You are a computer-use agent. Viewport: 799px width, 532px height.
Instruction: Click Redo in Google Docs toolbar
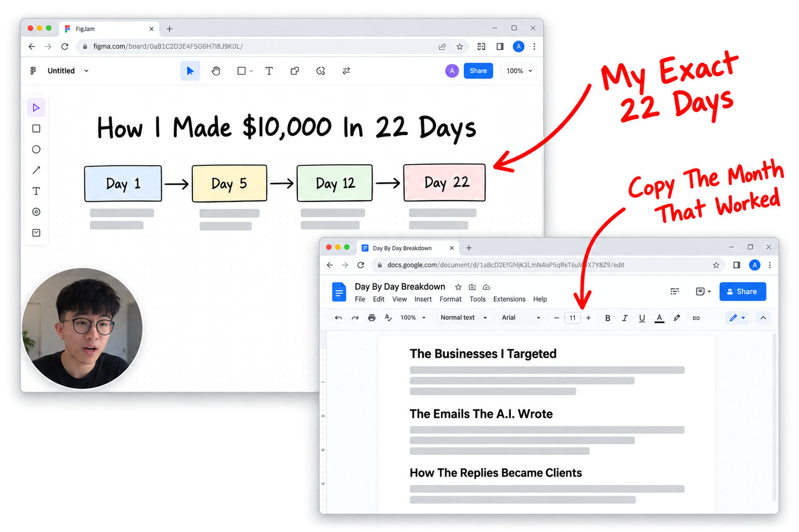(355, 318)
